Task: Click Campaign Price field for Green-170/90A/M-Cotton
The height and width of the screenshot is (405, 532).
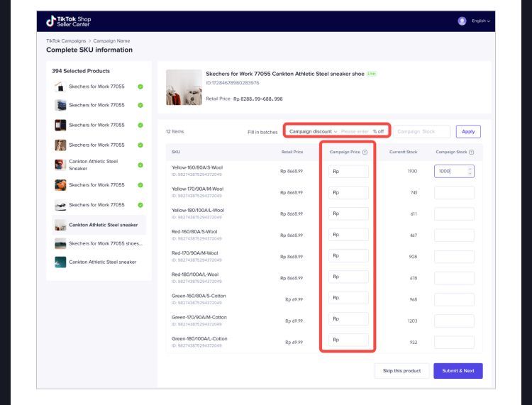Action: click(348, 319)
